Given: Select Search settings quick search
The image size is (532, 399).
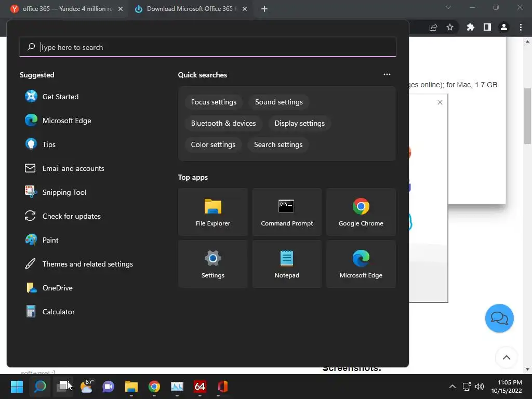Looking at the screenshot, I should tap(278, 144).
